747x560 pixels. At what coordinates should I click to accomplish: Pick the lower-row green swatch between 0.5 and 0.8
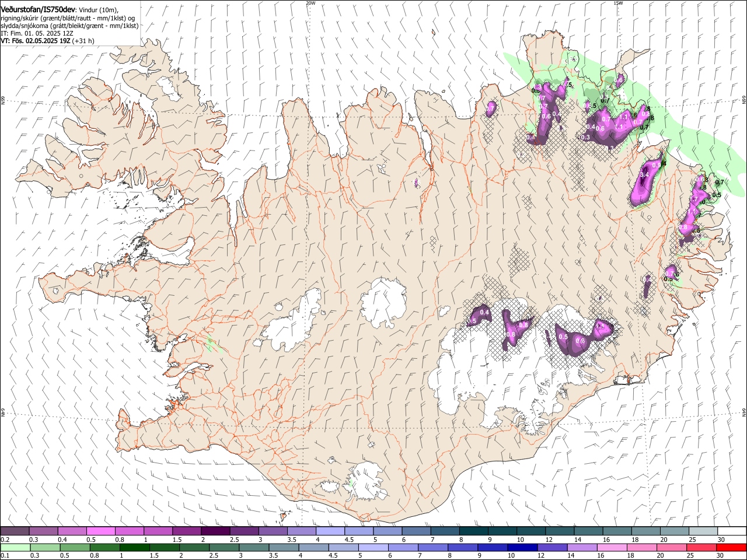point(75,548)
